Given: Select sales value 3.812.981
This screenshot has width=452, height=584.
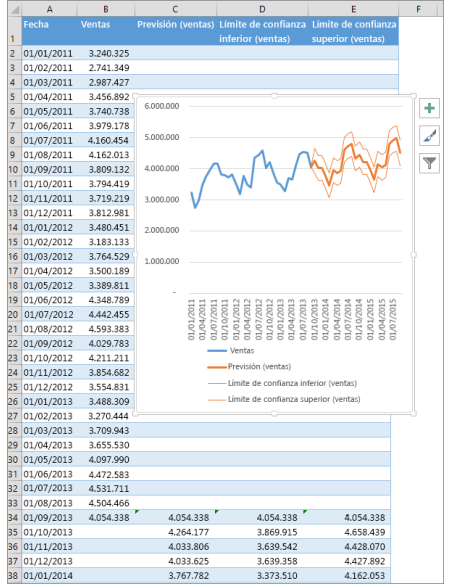Looking at the screenshot, I should click(106, 213).
